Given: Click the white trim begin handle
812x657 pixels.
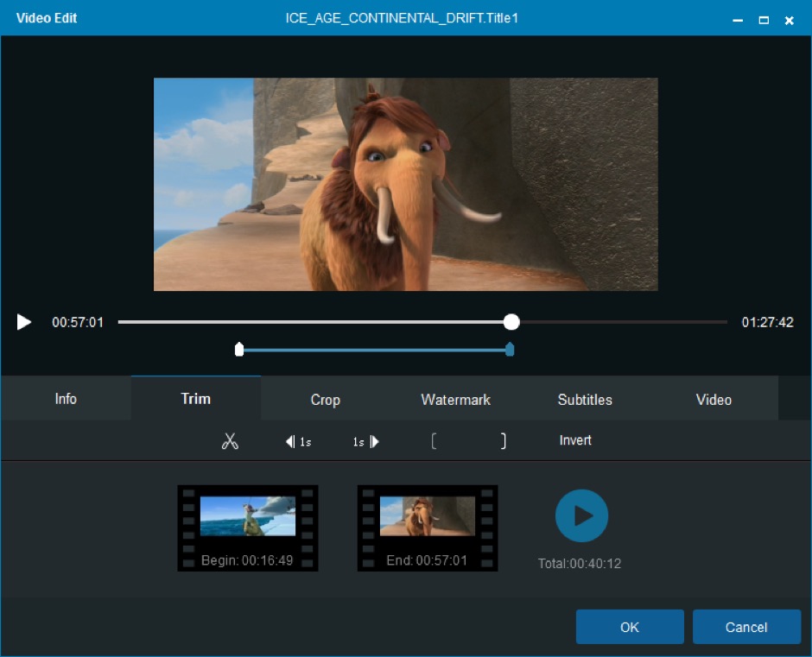Looking at the screenshot, I should point(238,350).
